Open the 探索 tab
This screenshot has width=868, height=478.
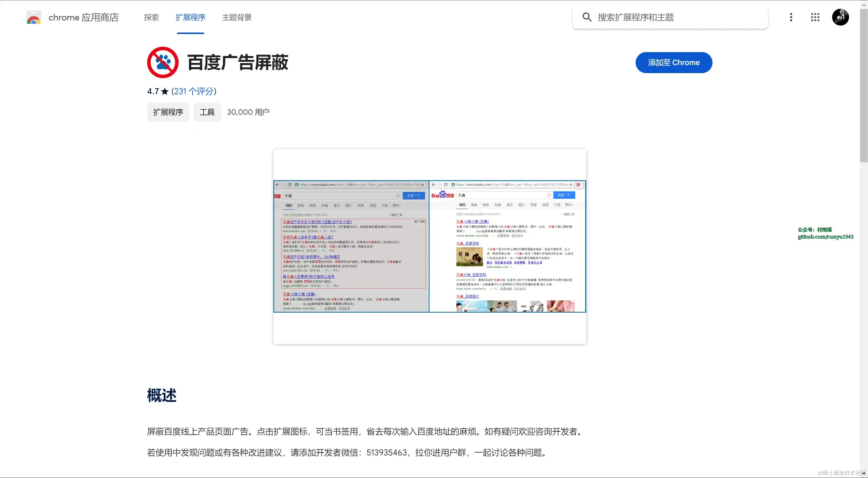click(x=151, y=17)
